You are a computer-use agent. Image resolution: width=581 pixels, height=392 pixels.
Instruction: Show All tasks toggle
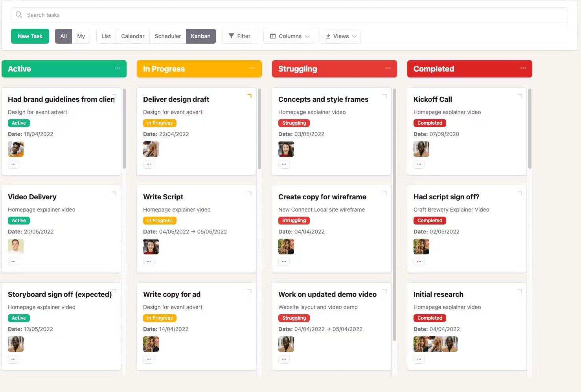point(63,36)
